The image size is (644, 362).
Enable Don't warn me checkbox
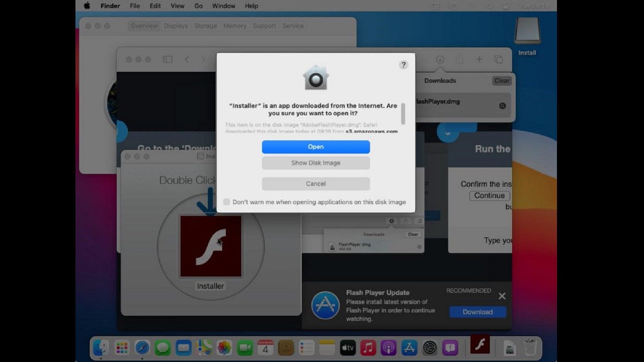pos(226,202)
